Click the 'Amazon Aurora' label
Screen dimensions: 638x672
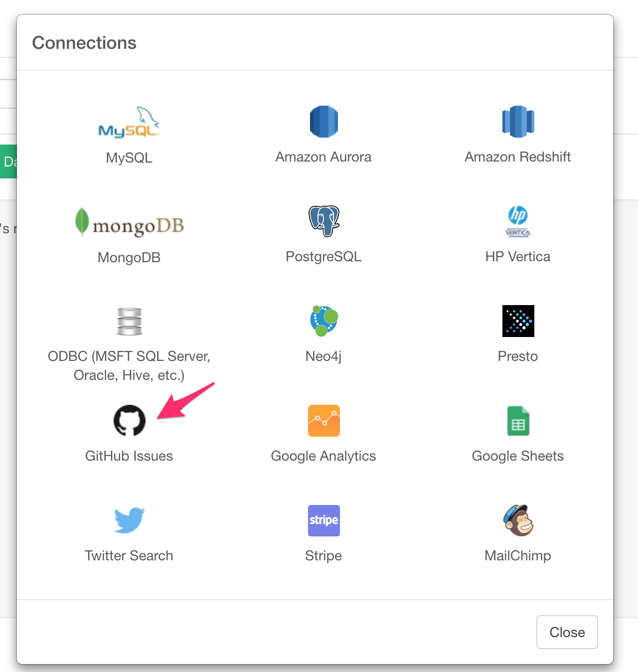pyautogui.click(x=323, y=157)
